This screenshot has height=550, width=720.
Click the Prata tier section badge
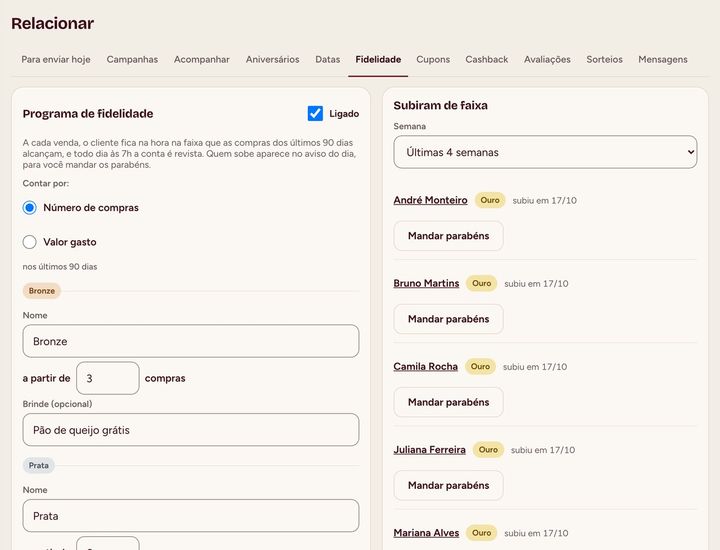tap(39, 465)
